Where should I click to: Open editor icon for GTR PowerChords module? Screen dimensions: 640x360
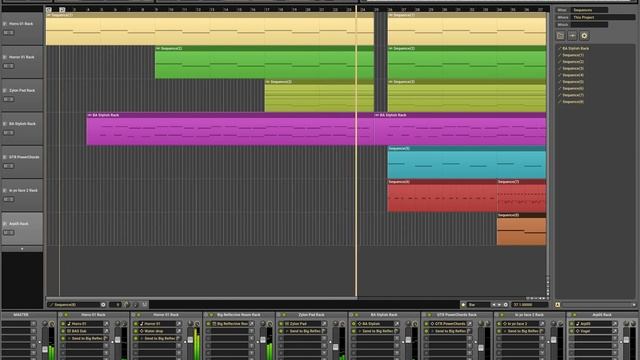pyautogui.click(x=469, y=324)
